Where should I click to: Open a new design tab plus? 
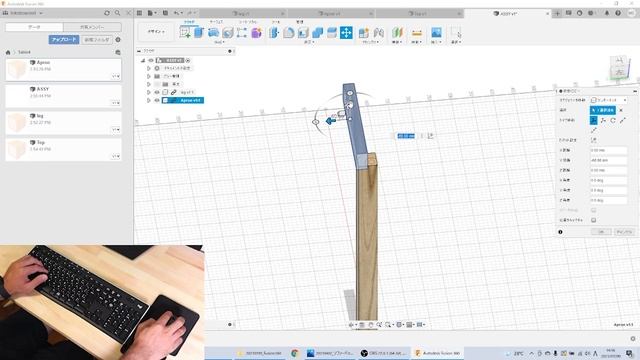click(557, 13)
